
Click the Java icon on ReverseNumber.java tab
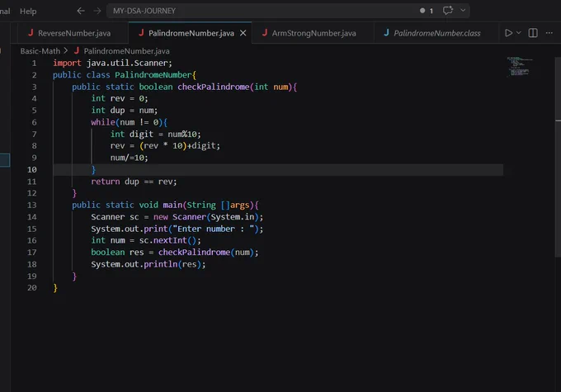(31, 32)
